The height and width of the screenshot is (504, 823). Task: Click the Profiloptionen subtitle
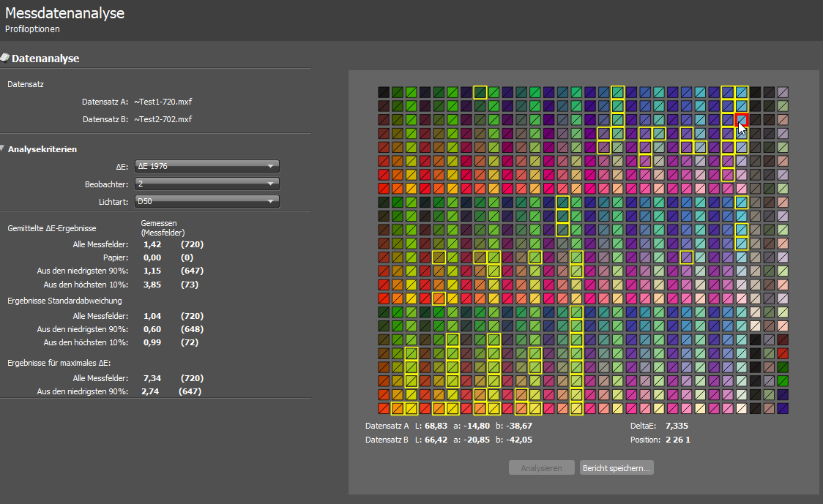click(32, 29)
